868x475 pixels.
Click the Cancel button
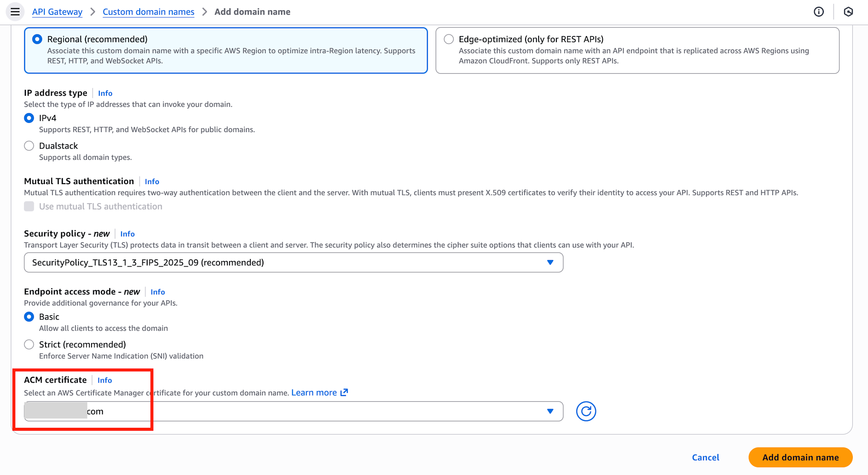click(705, 457)
